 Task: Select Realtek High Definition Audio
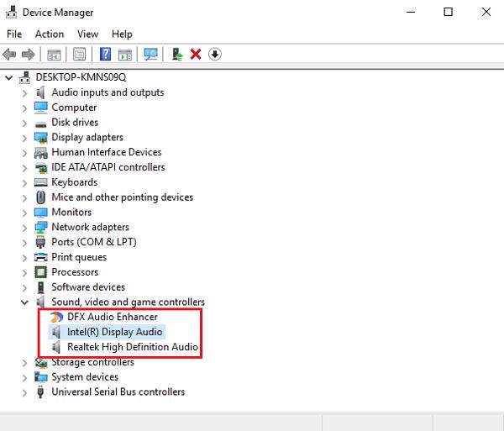[x=133, y=347]
